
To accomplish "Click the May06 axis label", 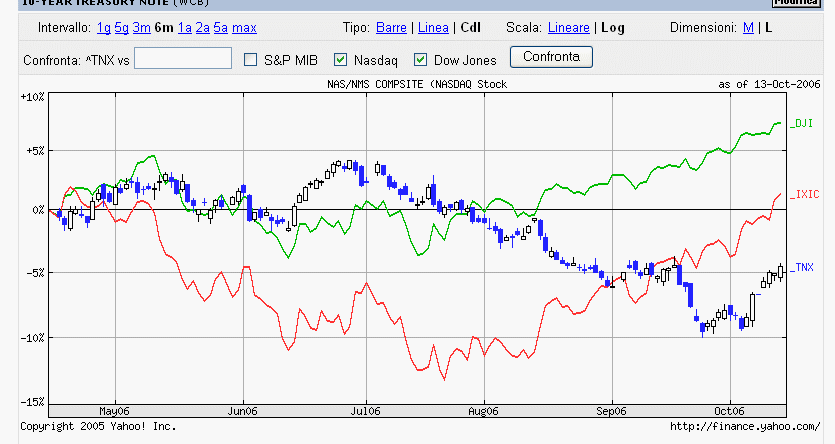I will click(114, 411).
